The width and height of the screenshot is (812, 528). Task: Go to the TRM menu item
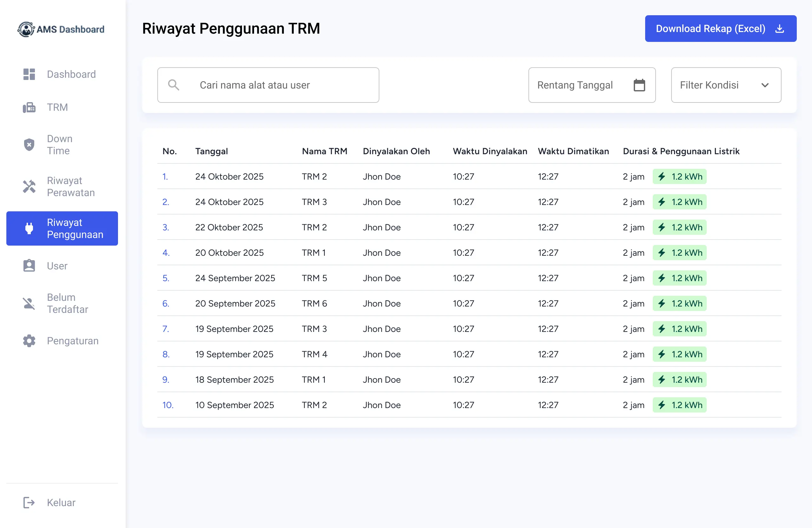tap(62, 107)
